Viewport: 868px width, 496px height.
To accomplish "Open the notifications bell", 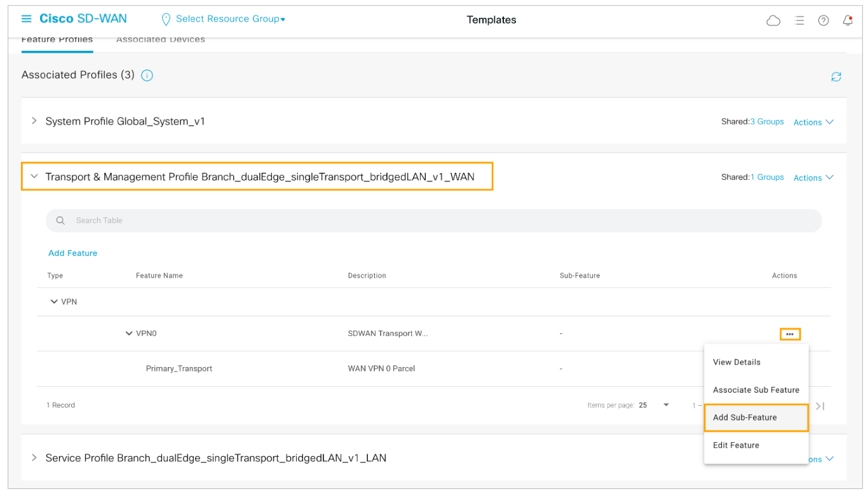I will click(x=847, y=20).
